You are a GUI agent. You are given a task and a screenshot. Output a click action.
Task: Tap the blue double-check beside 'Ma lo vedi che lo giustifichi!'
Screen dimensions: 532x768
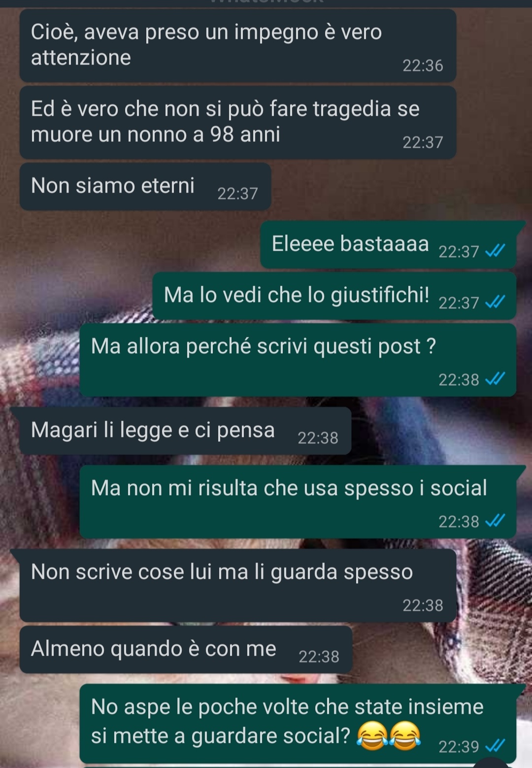click(x=495, y=302)
